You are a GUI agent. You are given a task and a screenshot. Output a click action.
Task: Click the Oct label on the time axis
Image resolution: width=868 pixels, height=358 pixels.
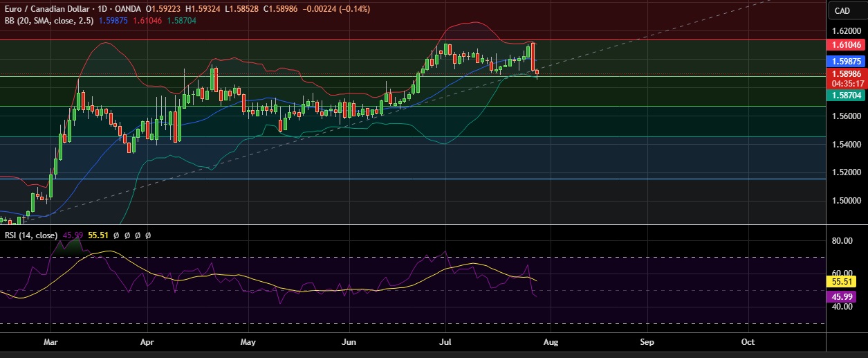[x=748, y=342]
